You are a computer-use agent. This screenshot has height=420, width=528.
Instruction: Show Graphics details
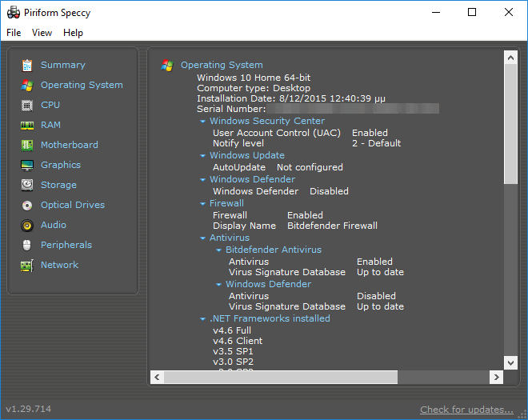pyautogui.click(x=61, y=165)
